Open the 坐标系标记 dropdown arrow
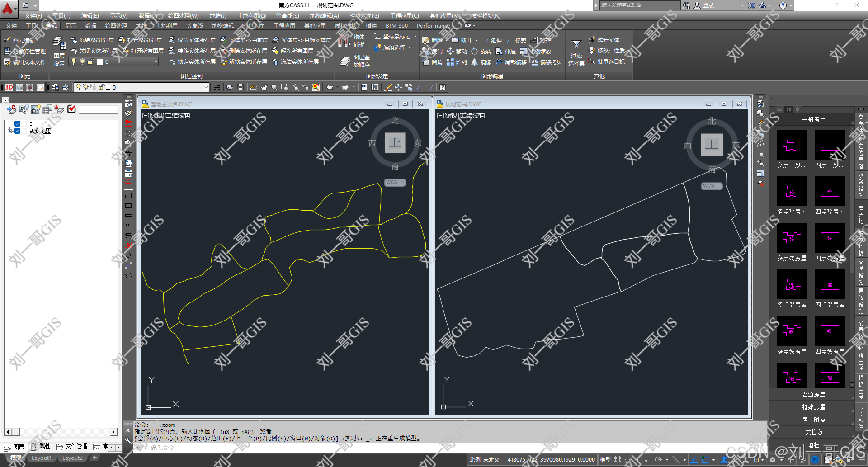This screenshot has height=467, width=868. pos(415,37)
